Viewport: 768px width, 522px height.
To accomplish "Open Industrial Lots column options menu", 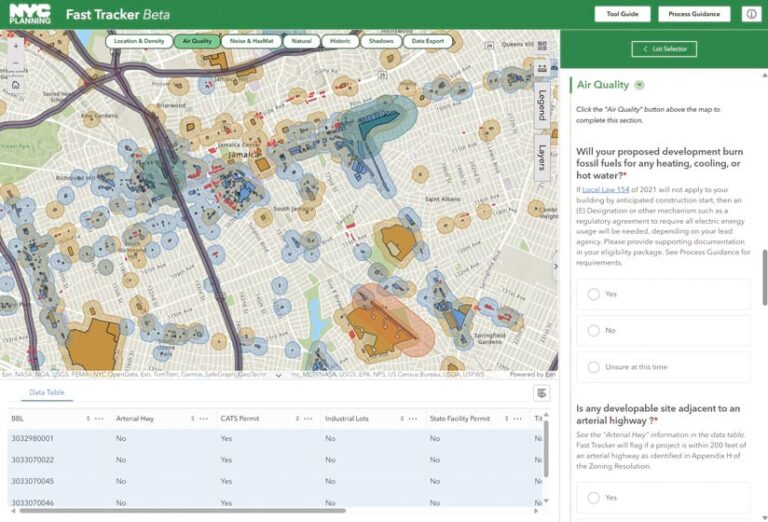I will pyautogui.click(x=413, y=419).
